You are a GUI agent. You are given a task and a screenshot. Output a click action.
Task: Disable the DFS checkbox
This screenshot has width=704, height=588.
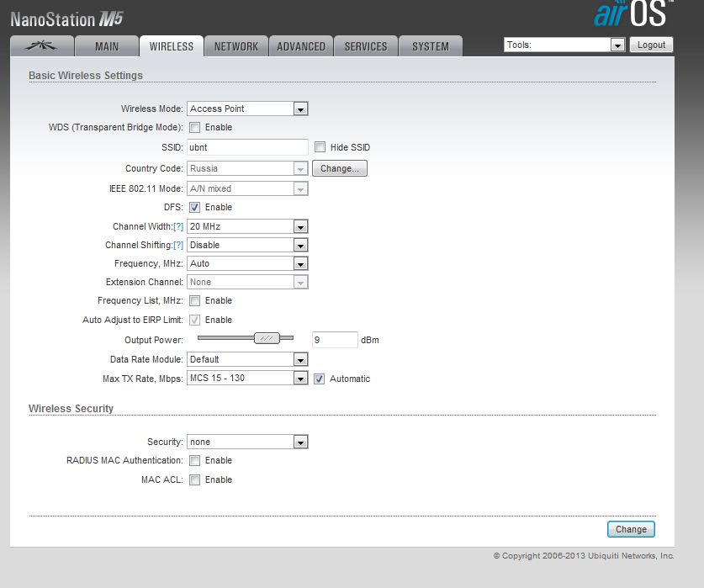194,208
